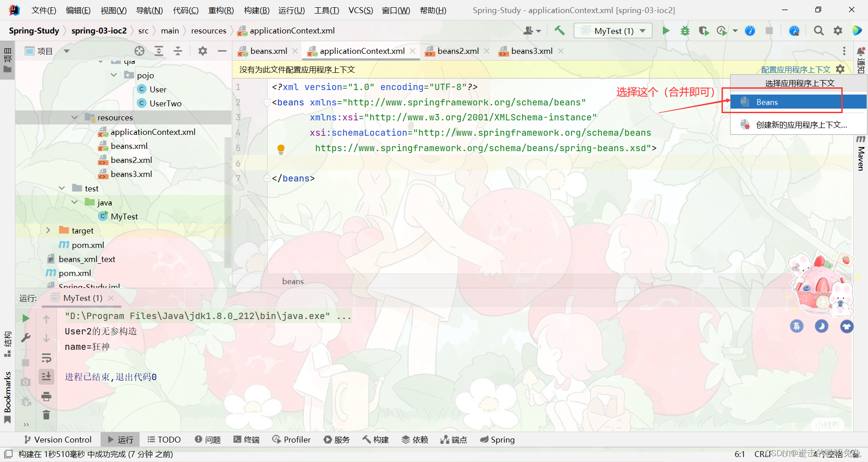This screenshot has width=868, height=462.
Task: Open project view mode dropdown arrow
Action: [66, 51]
